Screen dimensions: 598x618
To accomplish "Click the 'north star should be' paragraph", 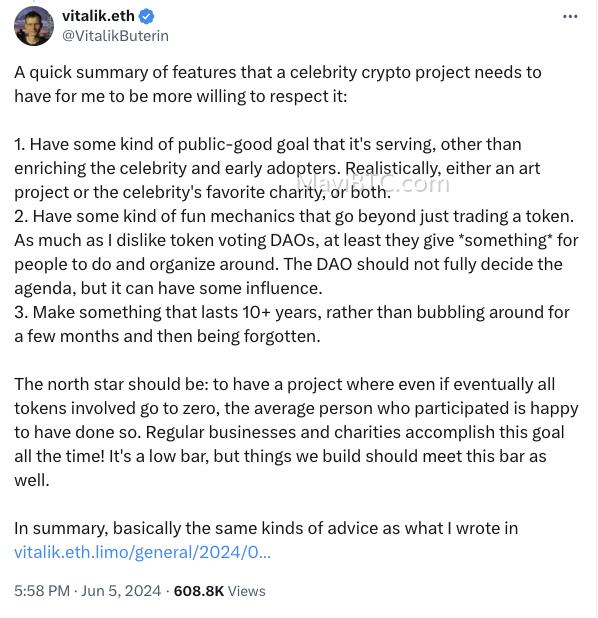I will (x=296, y=432).
